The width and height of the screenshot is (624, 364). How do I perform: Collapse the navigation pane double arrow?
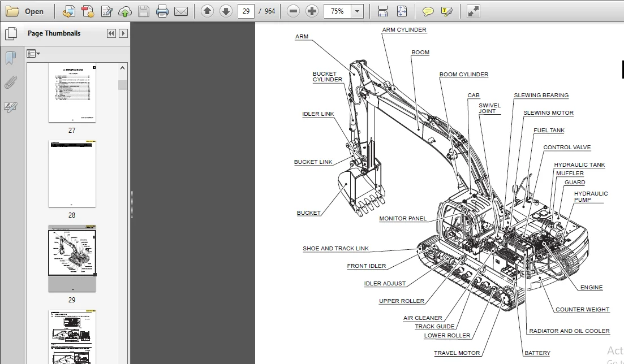(x=111, y=33)
